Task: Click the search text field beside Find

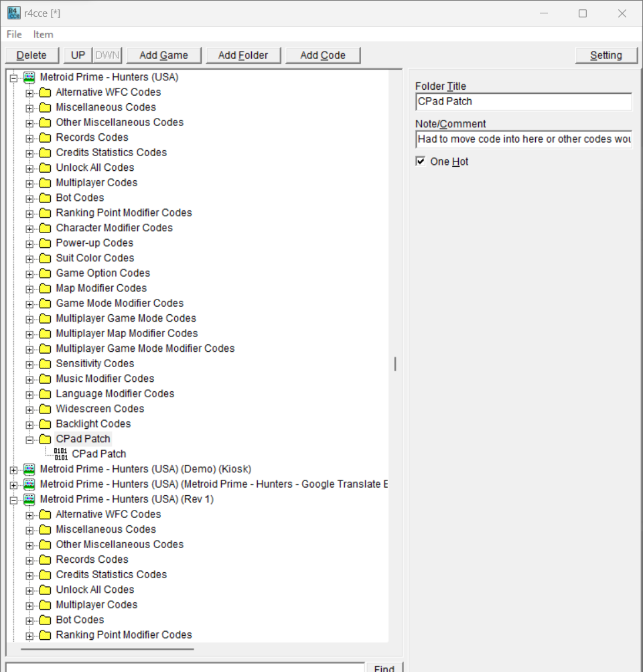Action: click(x=185, y=668)
